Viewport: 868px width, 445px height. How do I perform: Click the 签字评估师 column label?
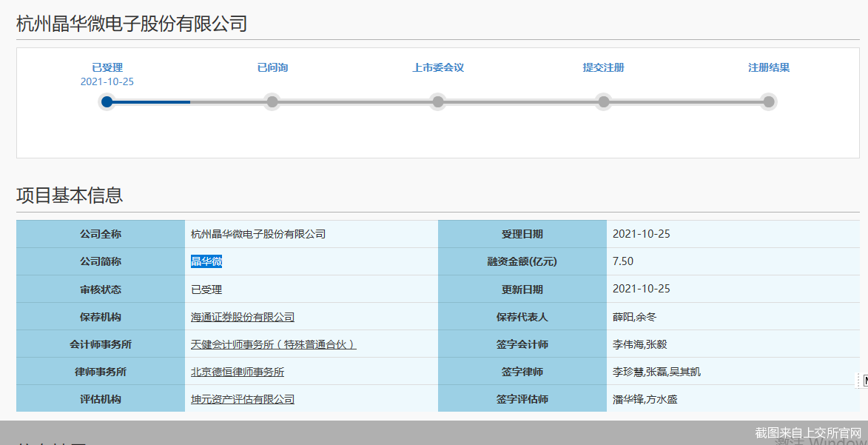[x=522, y=400]
